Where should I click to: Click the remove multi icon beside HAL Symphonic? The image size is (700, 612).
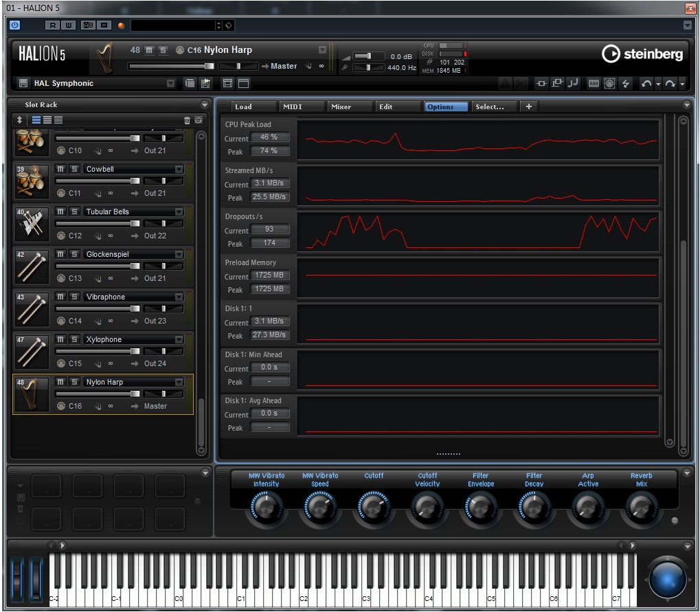[x=190, y=84]
